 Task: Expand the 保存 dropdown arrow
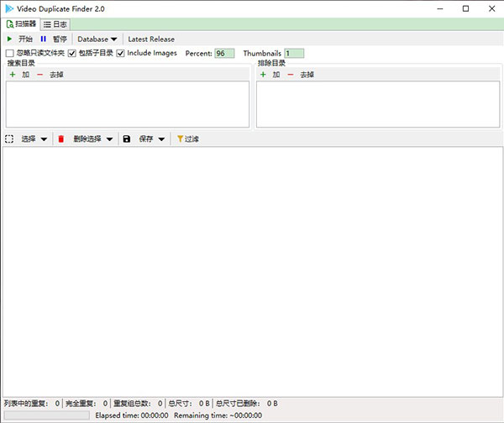pos(161,139)
